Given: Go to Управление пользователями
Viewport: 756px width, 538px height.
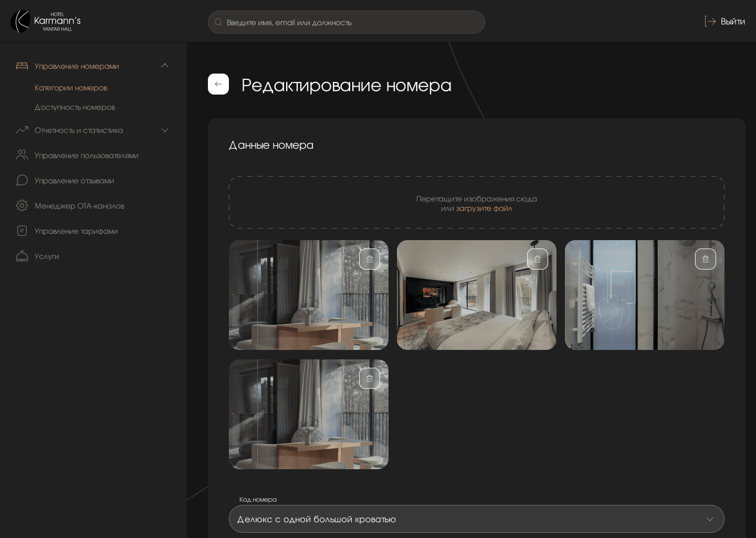Looking at the screenshot, I should pyautogui.click(x=86, y=156).
